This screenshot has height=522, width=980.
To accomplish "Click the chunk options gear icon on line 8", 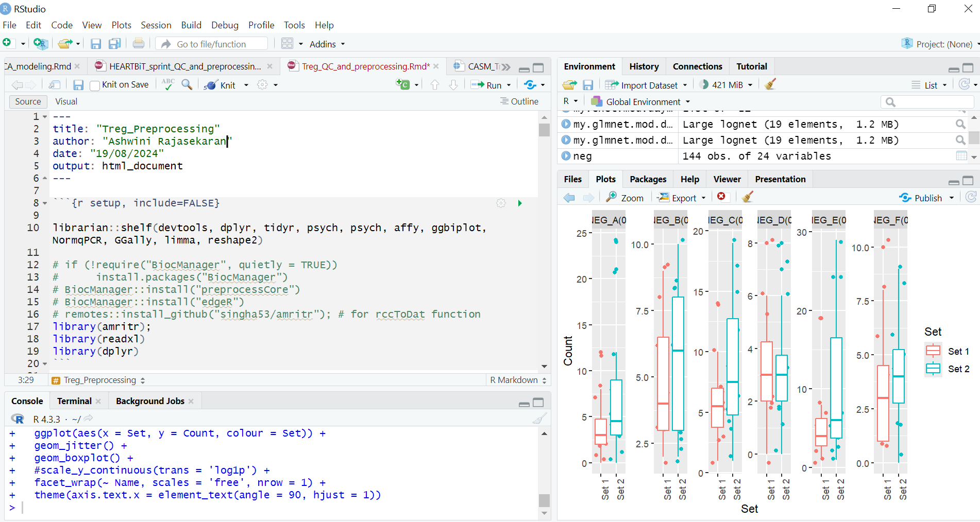I will (501, 203).
